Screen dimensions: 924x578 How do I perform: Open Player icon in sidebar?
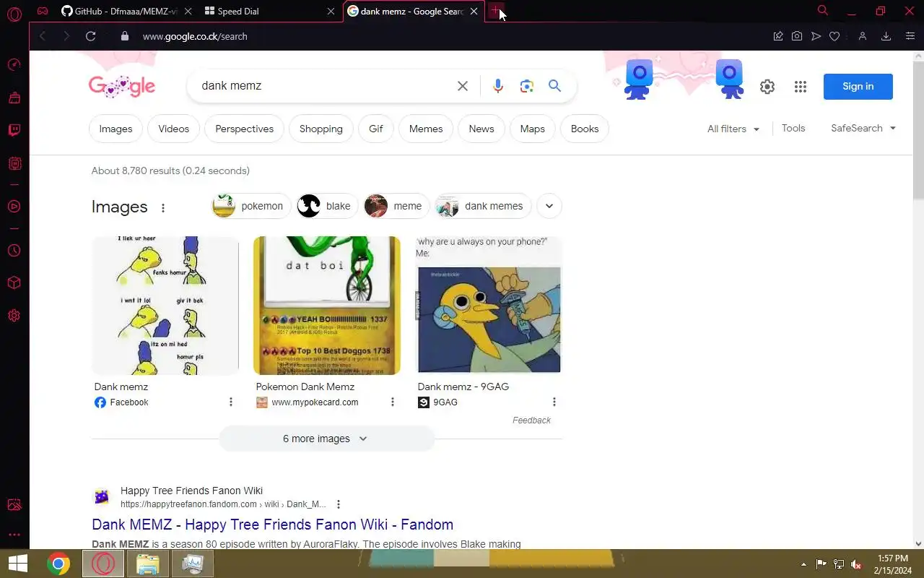click(14, 207)
